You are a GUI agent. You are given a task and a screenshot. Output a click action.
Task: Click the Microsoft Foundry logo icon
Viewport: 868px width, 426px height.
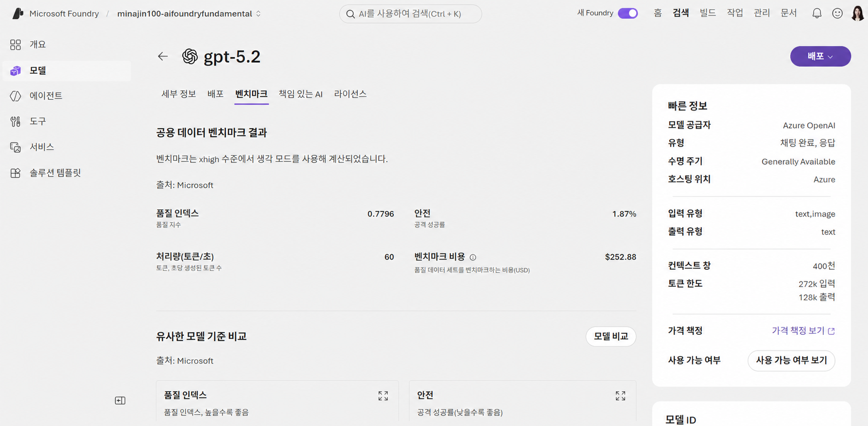tap(17, 14)
